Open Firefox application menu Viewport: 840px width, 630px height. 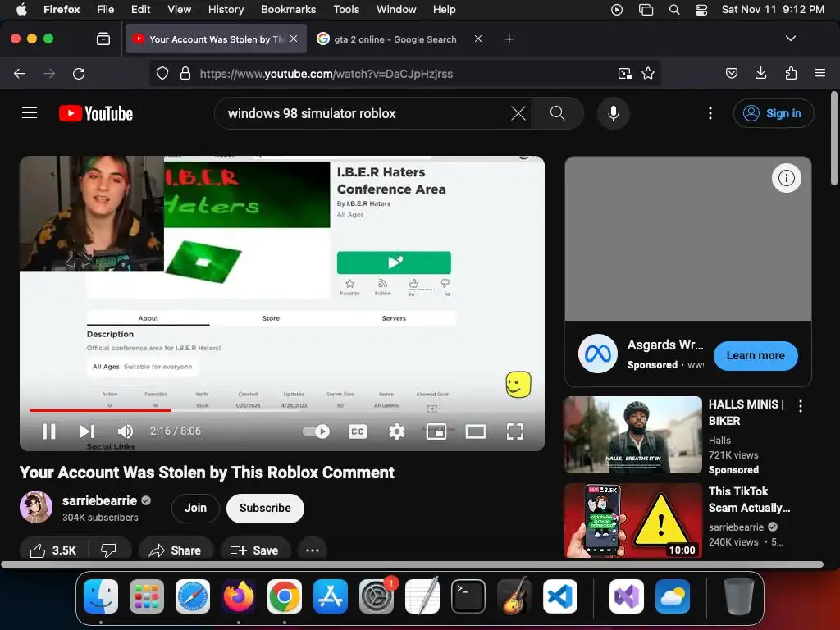pyautogui.click(x=820, y=73)
